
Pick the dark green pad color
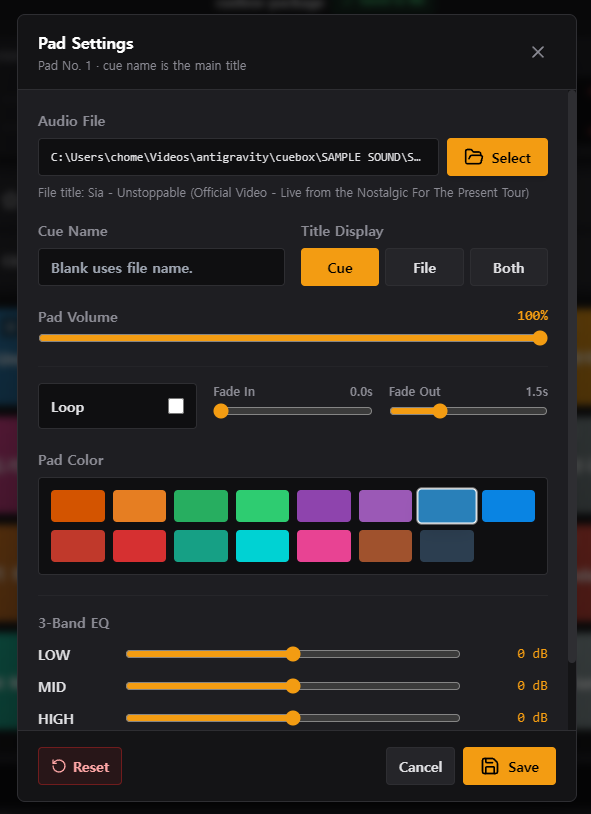(201, 506)
